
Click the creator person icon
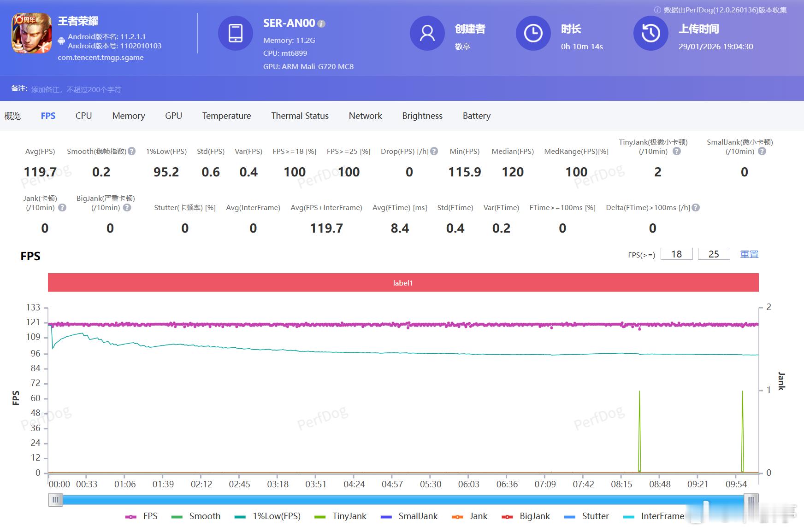pyautogui.click(x=427, y=33)
